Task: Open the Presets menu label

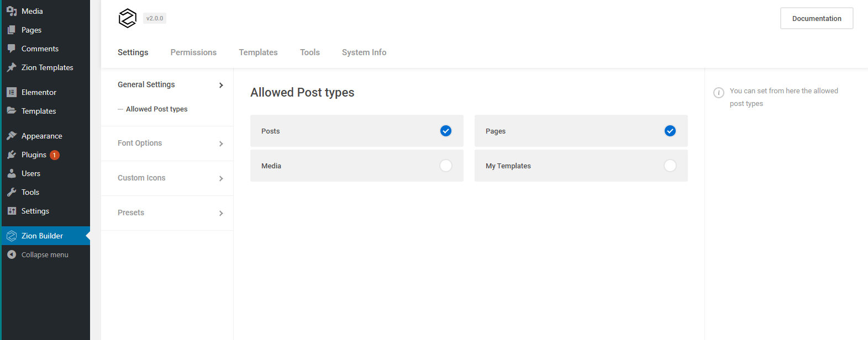Action: (x=131, y=212)
